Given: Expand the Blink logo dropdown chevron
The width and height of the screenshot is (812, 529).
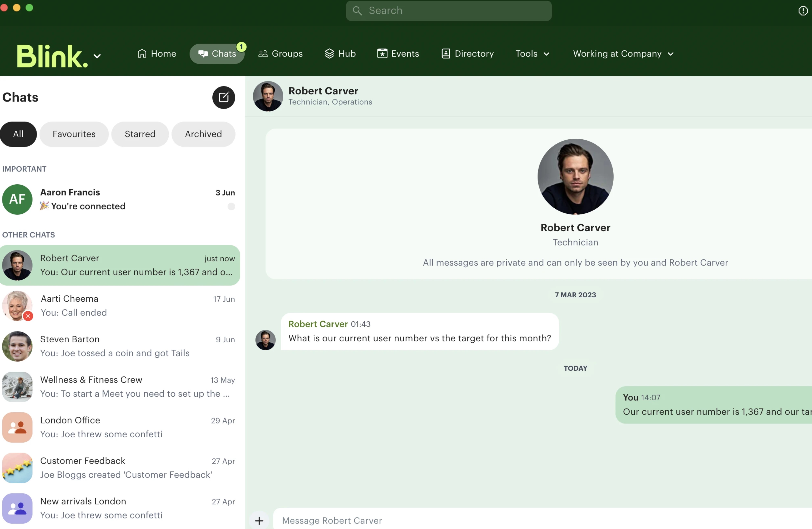Looking at the screenshot, I should (97, 56).
